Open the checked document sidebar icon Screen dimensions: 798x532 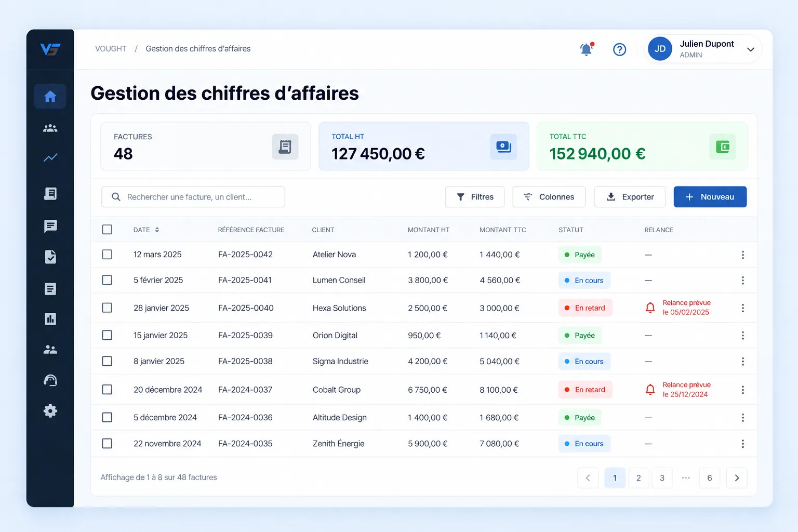pos(50,257)
